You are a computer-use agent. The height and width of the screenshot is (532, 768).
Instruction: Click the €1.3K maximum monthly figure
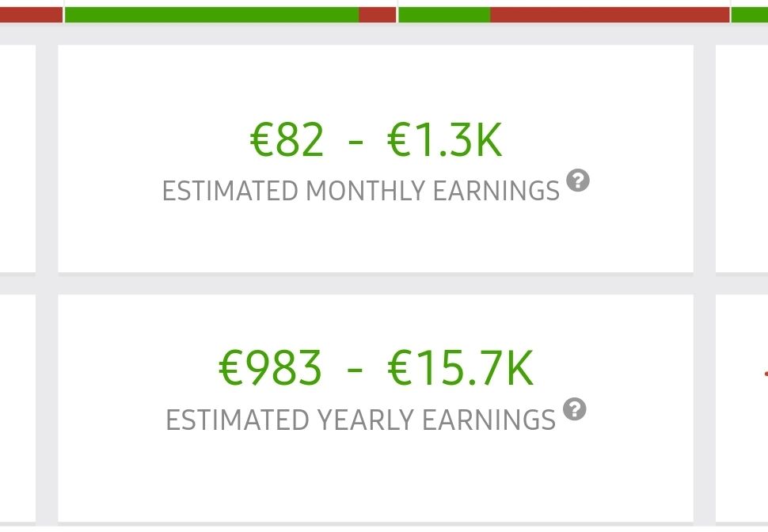click(444, 140)
